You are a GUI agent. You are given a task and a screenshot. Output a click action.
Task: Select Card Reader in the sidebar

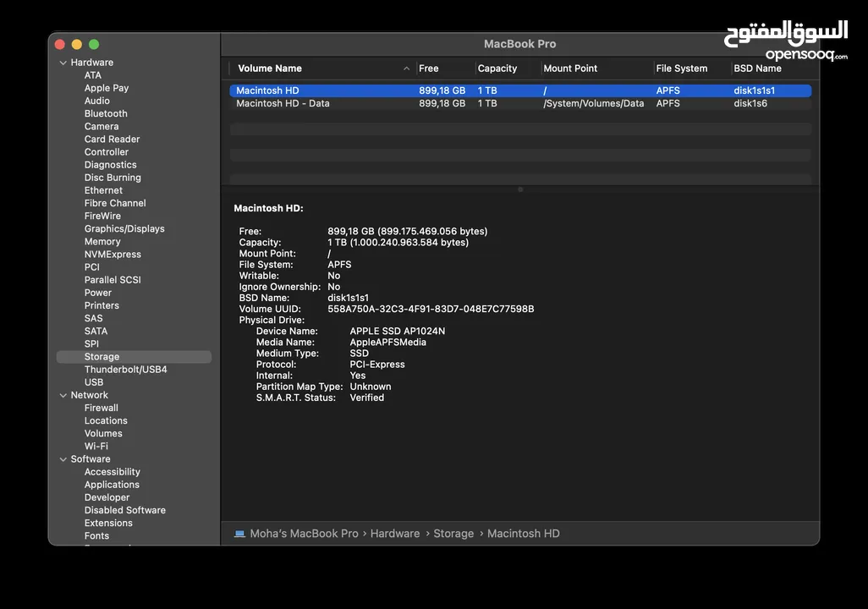(112, 139)
